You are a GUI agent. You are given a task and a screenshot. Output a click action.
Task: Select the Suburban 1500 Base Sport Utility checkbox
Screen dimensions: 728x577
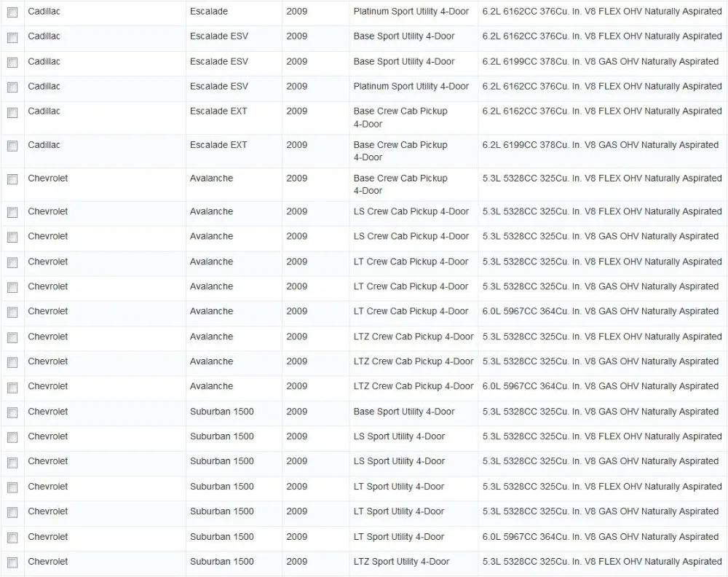click(12, 412)
